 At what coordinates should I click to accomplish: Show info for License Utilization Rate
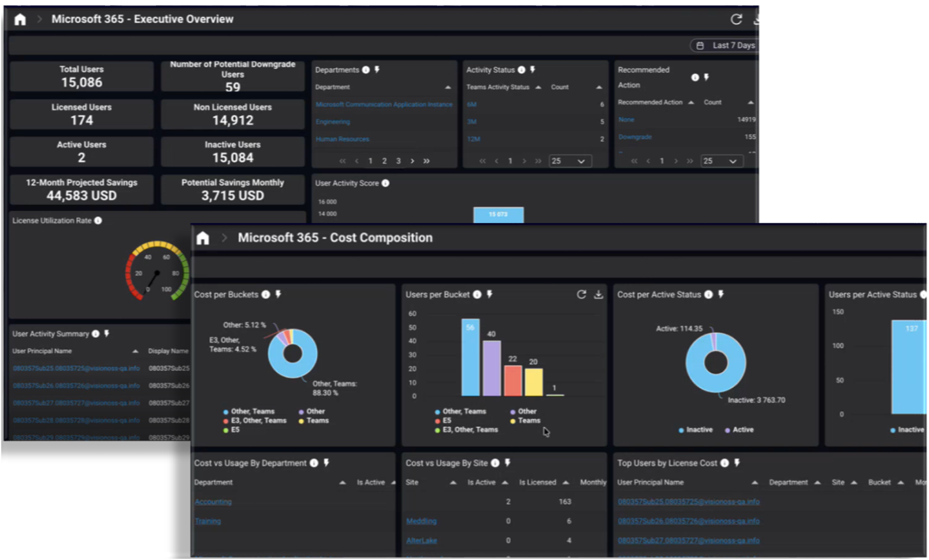tap(98, 220)
